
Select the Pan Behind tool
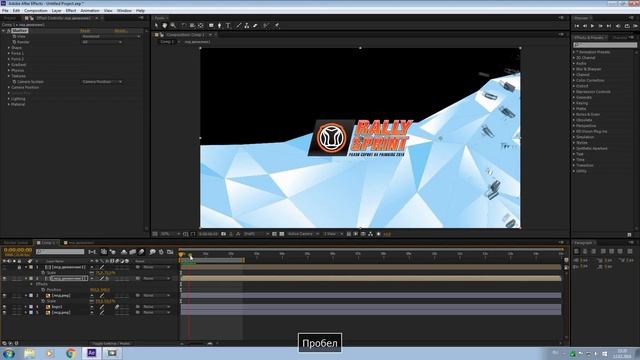[201, 25]
